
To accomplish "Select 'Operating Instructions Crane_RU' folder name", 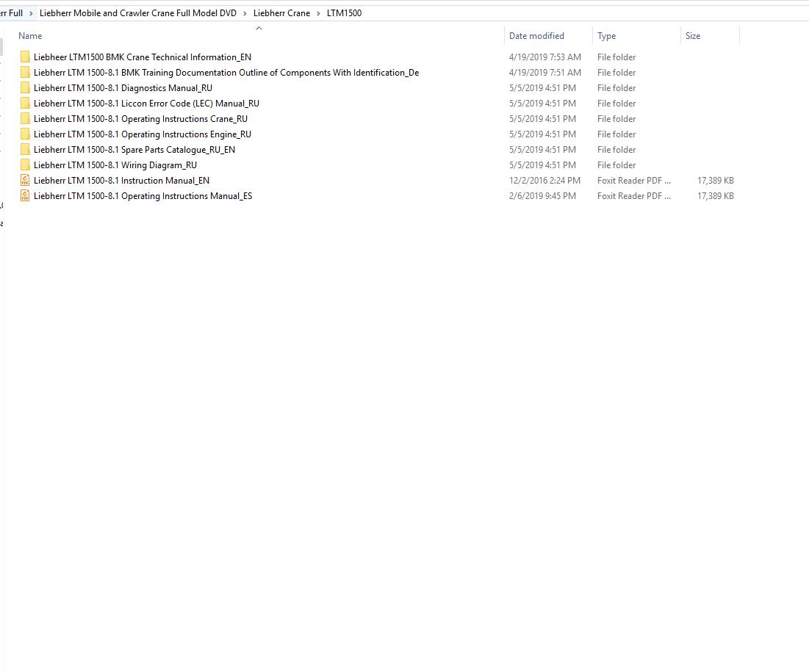I will (140, 119).
